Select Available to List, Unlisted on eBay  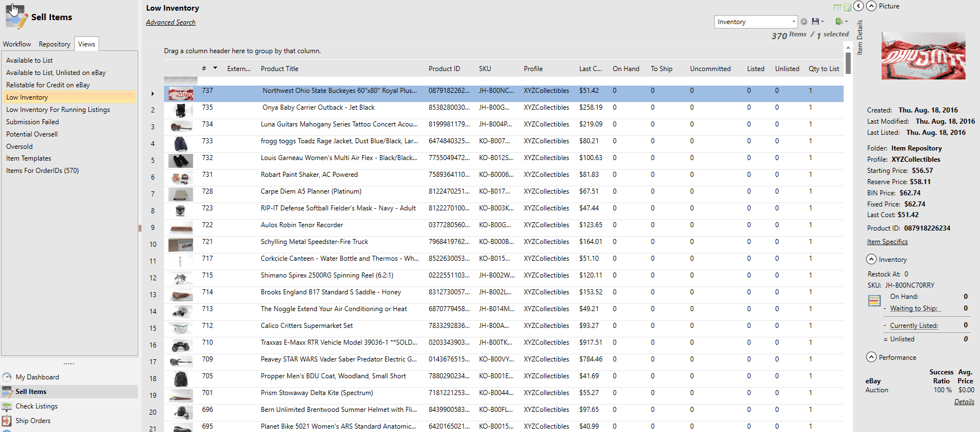(x=56, y=73)
